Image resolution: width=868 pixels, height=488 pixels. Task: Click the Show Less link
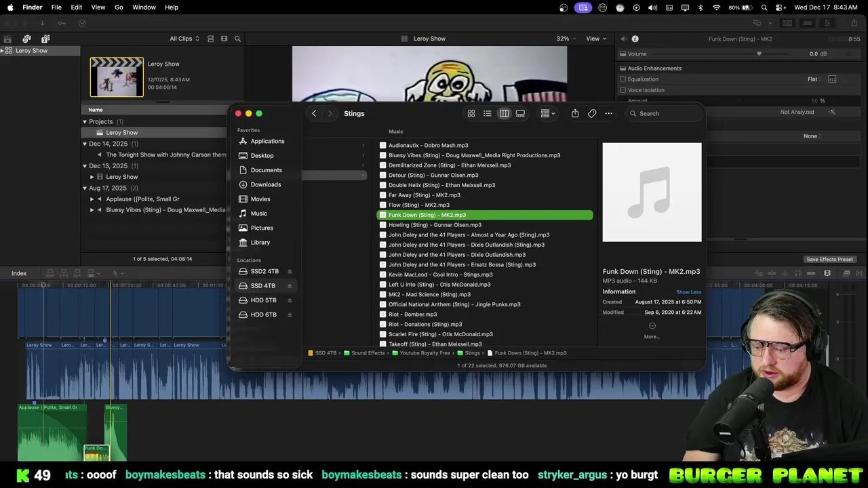coord(688,292)
